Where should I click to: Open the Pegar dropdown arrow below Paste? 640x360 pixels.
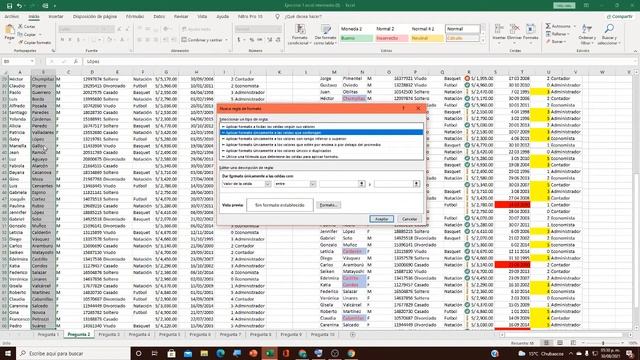(x=9, y=42)
